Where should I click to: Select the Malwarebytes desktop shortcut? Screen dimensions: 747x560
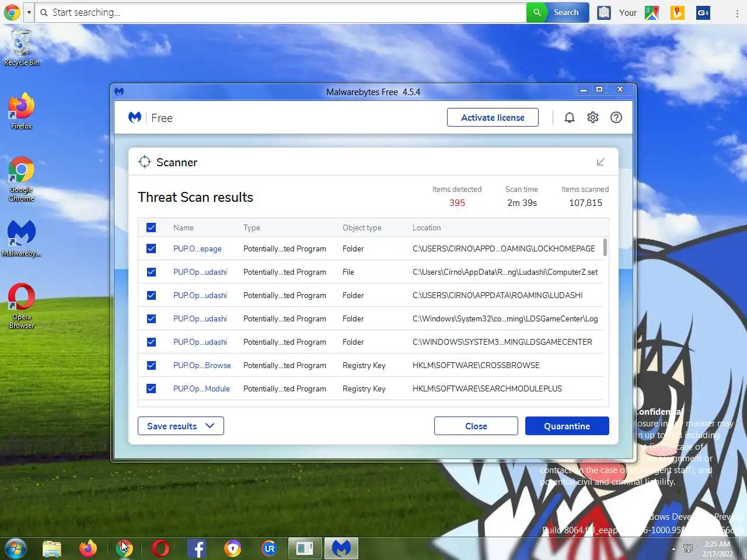click(x=22, y=238)
